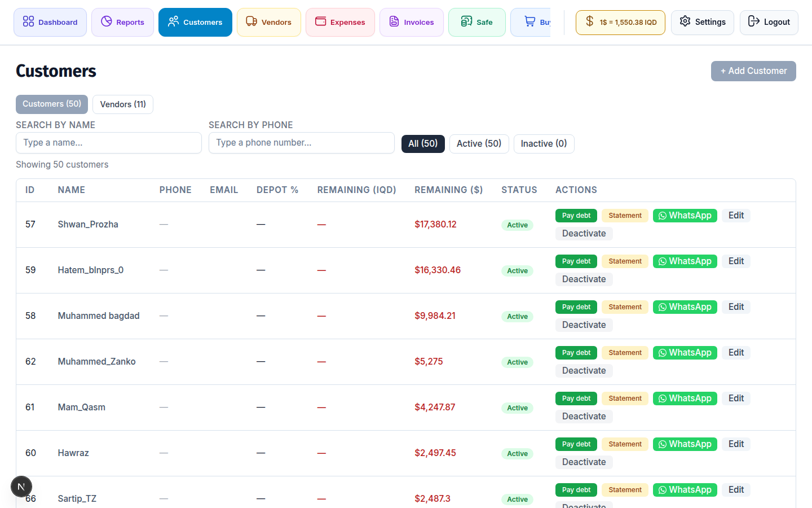812x508 pixels.
Task: Open Statement for Muhammed_Zanko
Action: click(x=625, y=353)
